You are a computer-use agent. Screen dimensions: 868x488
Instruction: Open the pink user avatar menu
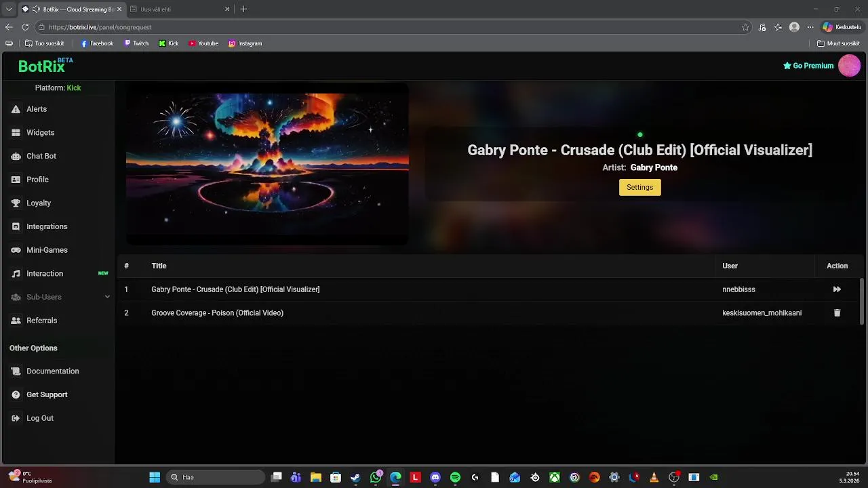coord(849,66)
